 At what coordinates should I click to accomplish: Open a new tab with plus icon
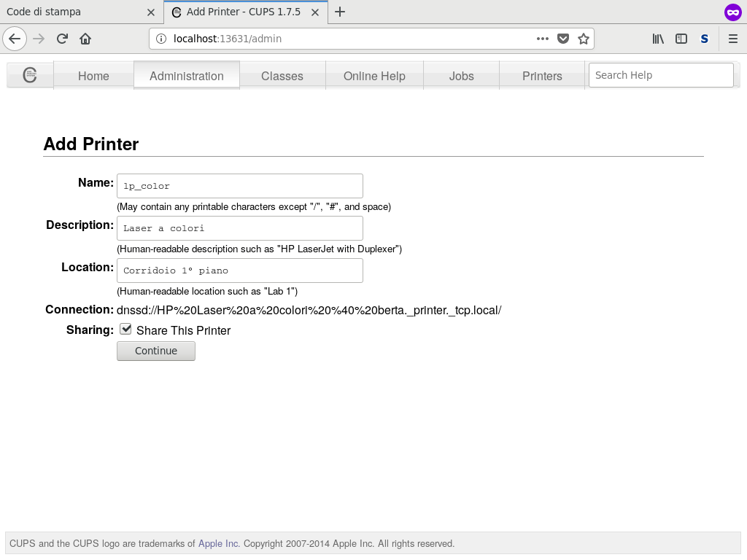[340, 12]
